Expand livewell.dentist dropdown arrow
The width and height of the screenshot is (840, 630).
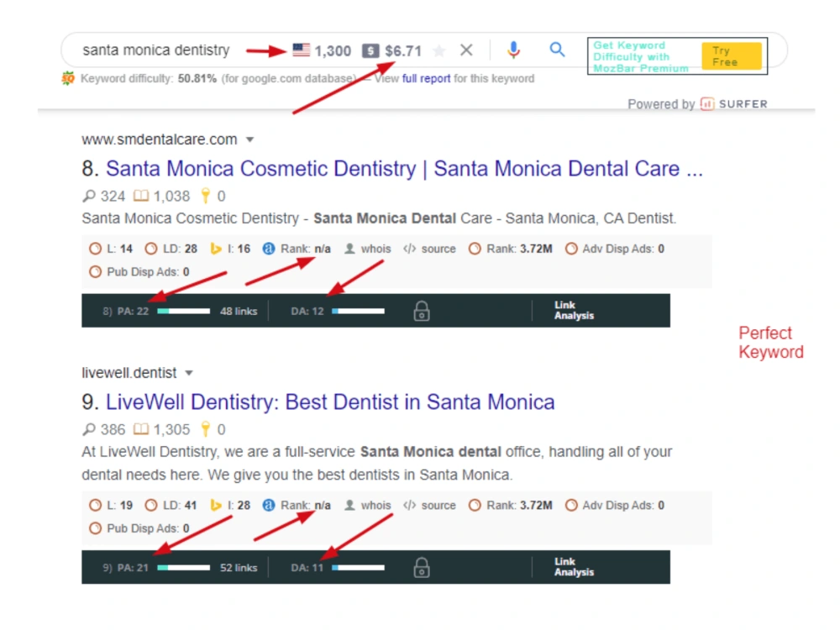188,373
